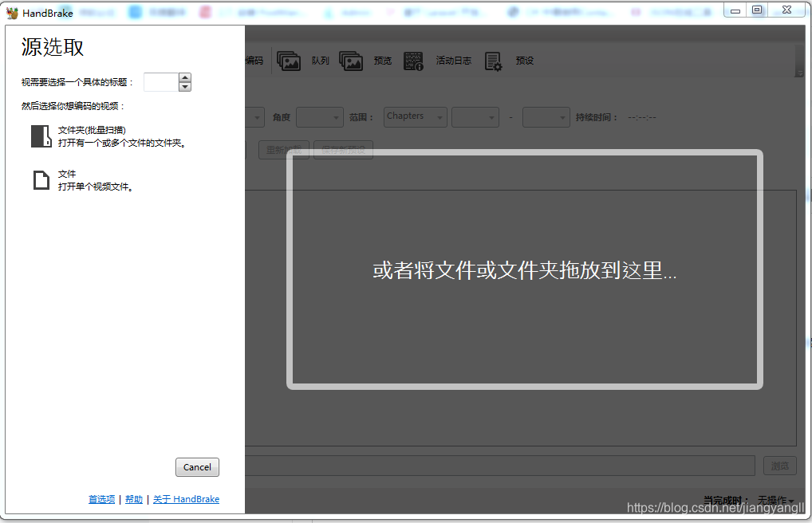812x523 pixels.
Task: Expand the end chapter dropdown
Action: (546, 117)
